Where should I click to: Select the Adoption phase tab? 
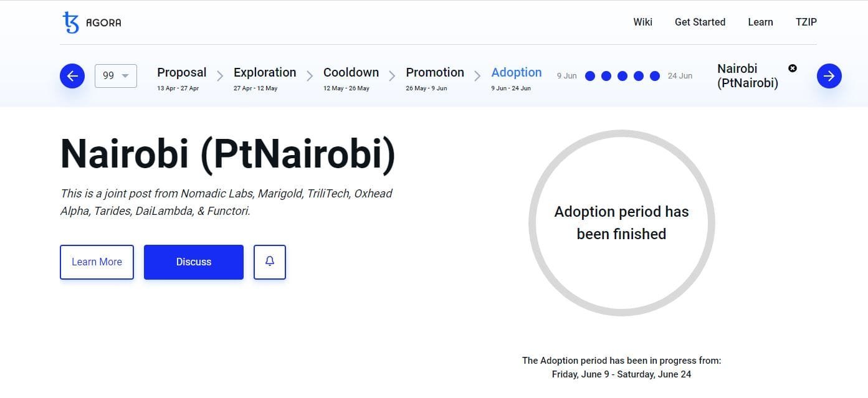516,72
